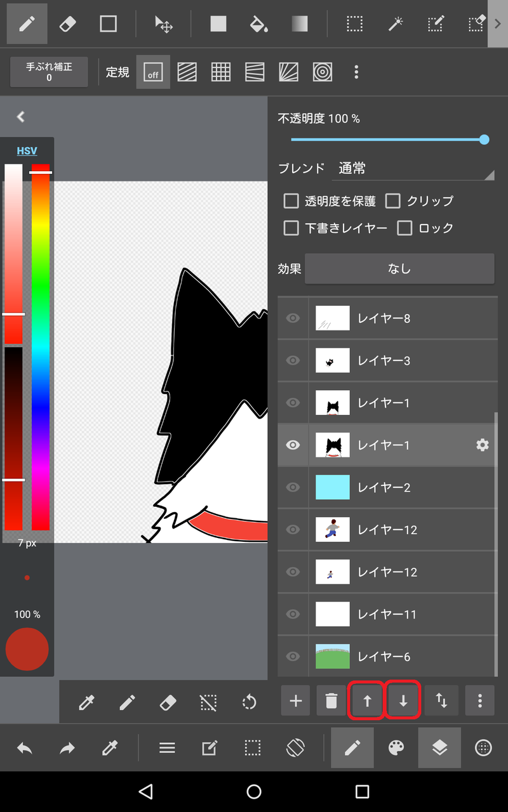508x812 pixels.
Task: Click the up-down arrows icon beside layer move buttons
Action: coord(441,700)
